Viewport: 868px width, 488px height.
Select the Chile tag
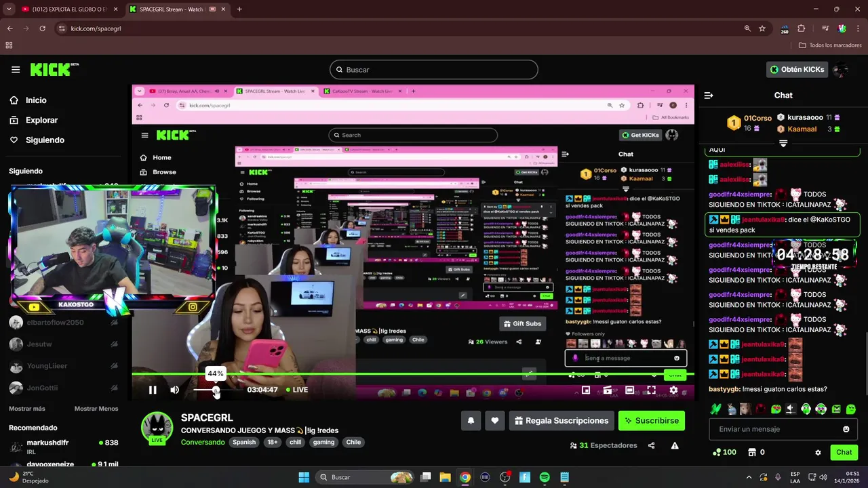[354, 442]
